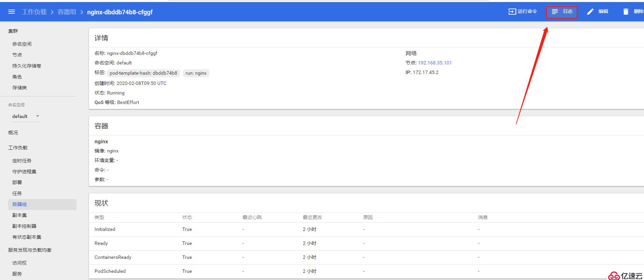Click 原因 column header
Screen dimensions: 644x280
(368, 217)
